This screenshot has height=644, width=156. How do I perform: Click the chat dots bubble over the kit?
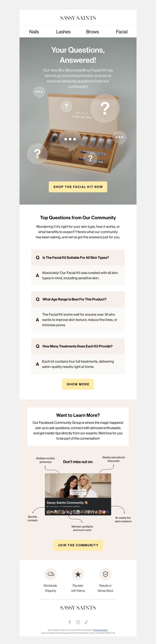(x=70, y=139)
